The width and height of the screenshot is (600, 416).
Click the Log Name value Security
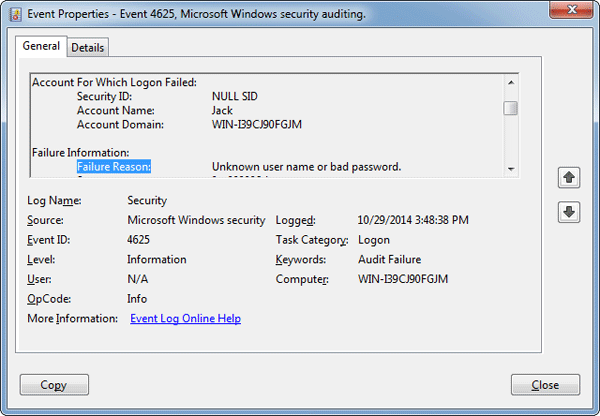pos(147,201)
